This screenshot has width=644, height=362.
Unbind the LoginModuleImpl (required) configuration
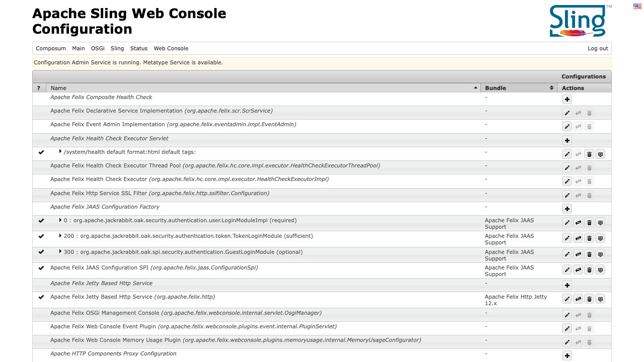coord(578,222)
